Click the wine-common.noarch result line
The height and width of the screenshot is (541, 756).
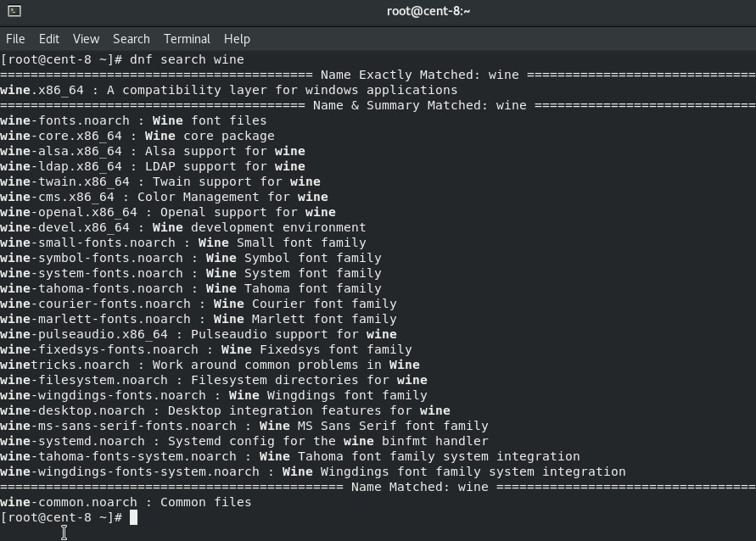click(126, 502)
